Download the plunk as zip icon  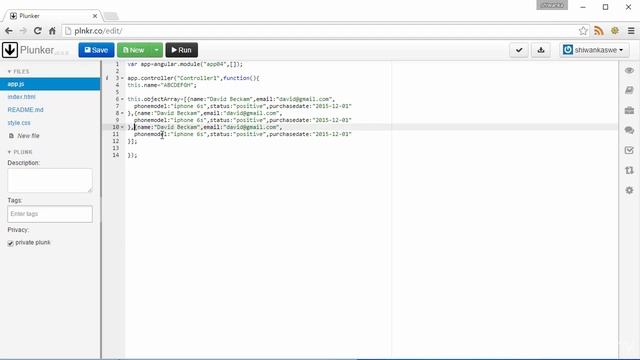click(x=541, y=50)
